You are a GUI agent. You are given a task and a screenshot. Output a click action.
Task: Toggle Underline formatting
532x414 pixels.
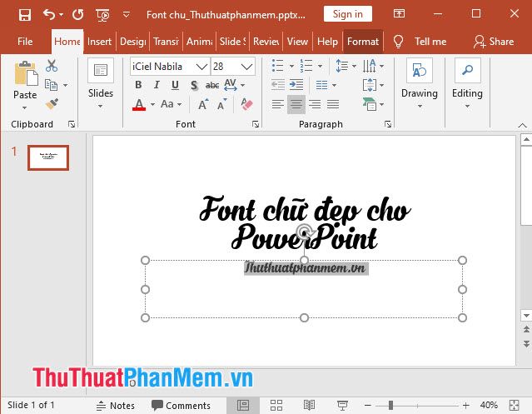pyautogui.click(x=175, y=85)
